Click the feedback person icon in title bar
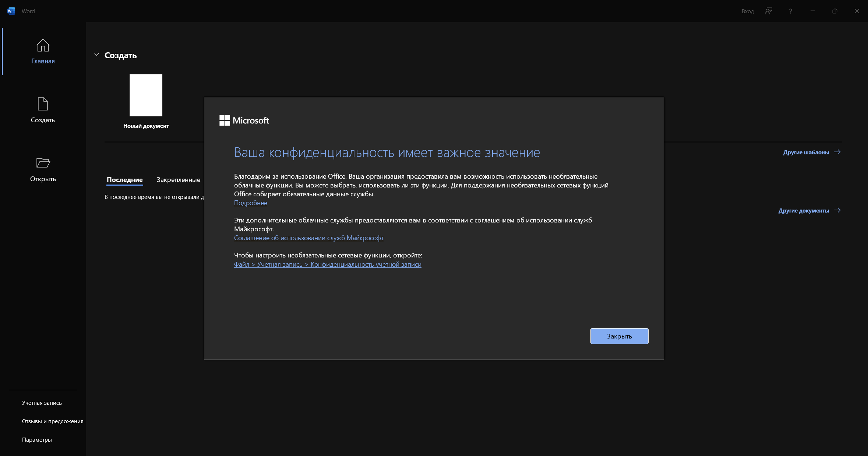The height and width of the screenshot is (456, 868). pos(769,11)
